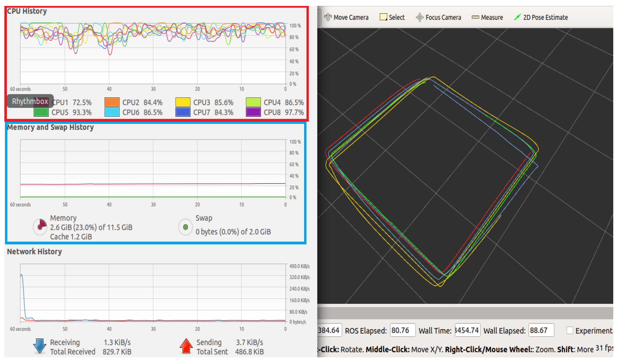This screenshot has width=619, height=364.
Task: Click the Total Received value "829.7 KiB"
Action: (117, 352)
